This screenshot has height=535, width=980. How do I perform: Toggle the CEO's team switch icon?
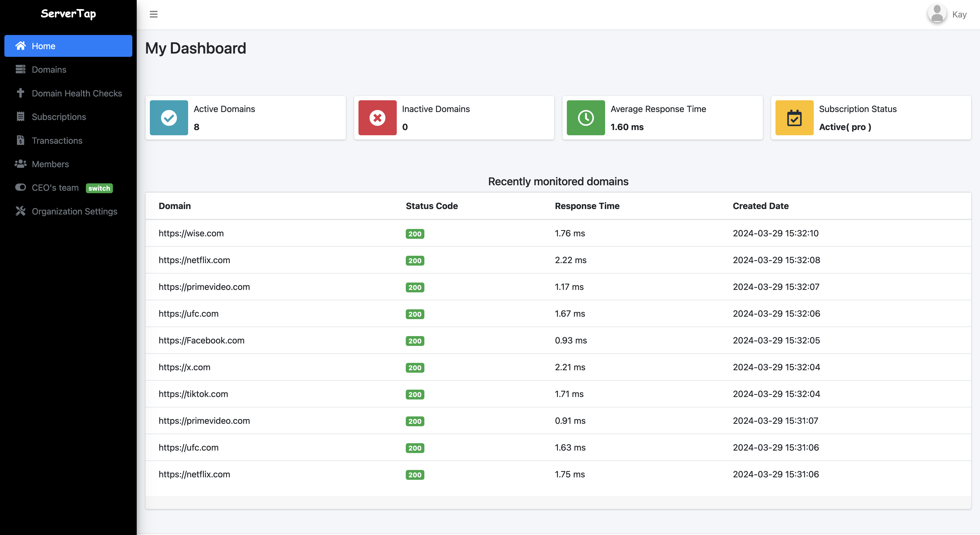pyautogui.click(x=21, y=187)
